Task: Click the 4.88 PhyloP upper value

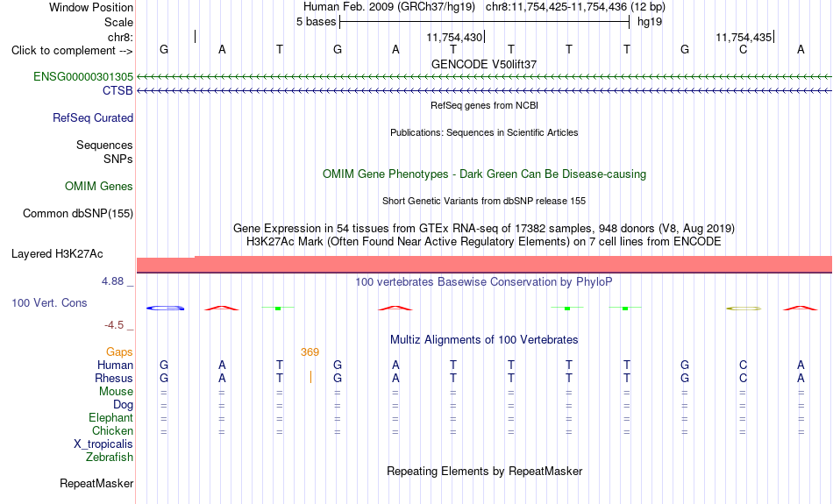Action: click(112, 281)
